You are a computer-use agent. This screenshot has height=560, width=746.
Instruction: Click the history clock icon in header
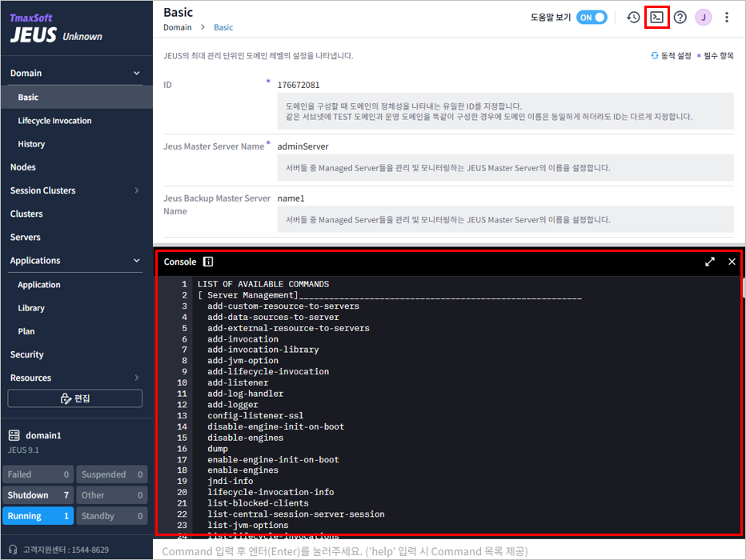[633, 17]
